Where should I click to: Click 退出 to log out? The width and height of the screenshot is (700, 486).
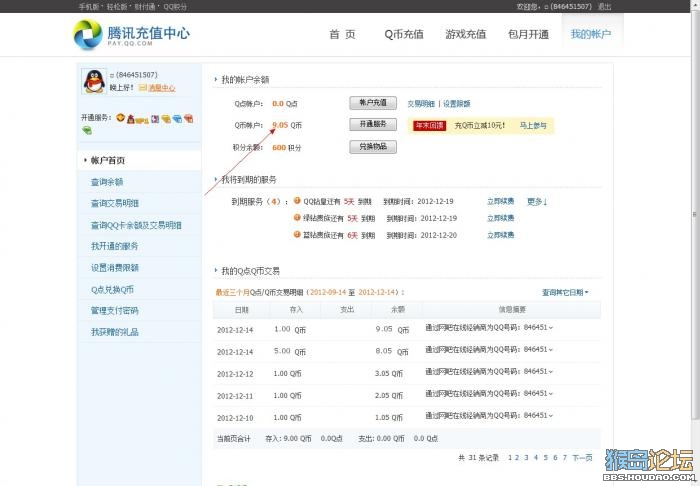(604, 7)
